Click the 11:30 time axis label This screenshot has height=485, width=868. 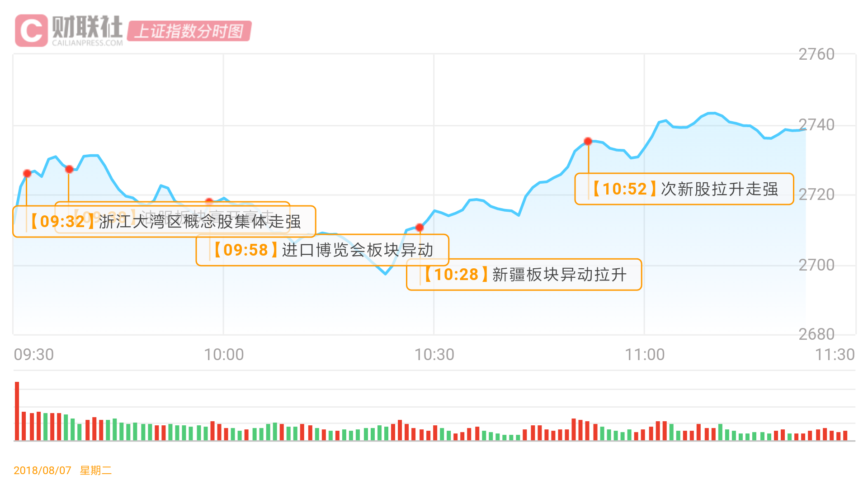[835, 355]
